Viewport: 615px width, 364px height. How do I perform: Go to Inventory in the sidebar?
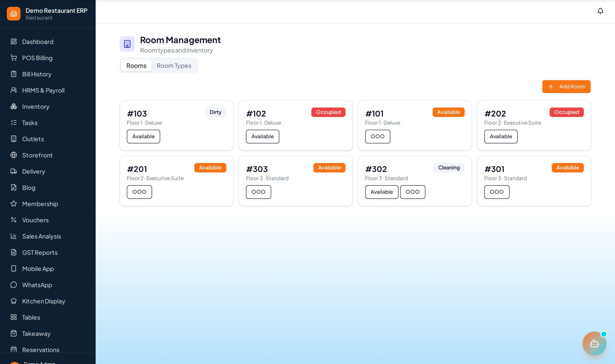click(48, 106)
